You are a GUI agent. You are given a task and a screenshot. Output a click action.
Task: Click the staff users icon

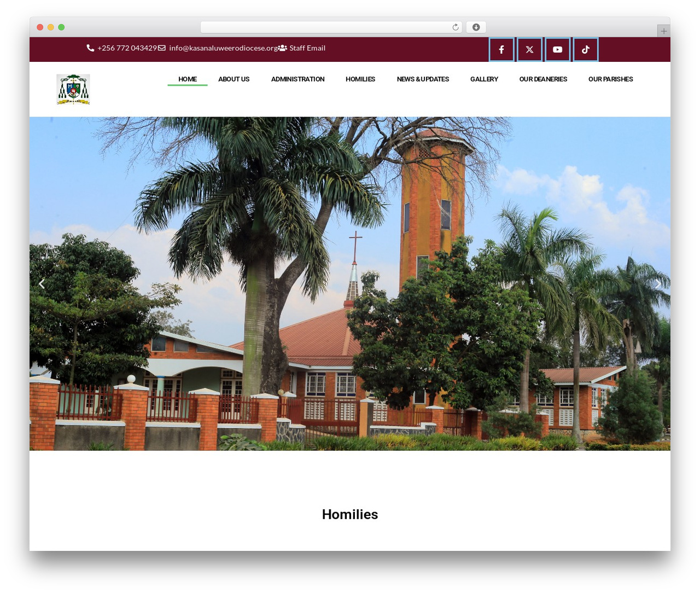pyautogui.click(x=283, y=48)
